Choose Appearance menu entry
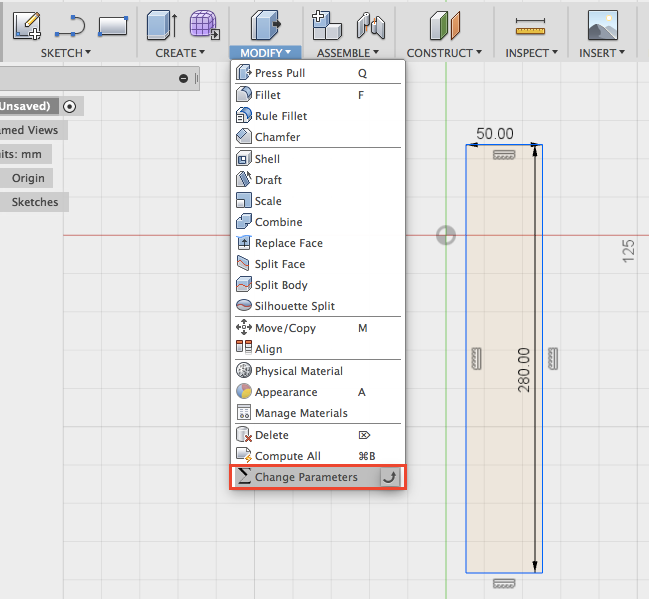This screenshot has height=599, width=649. [318, 392]
